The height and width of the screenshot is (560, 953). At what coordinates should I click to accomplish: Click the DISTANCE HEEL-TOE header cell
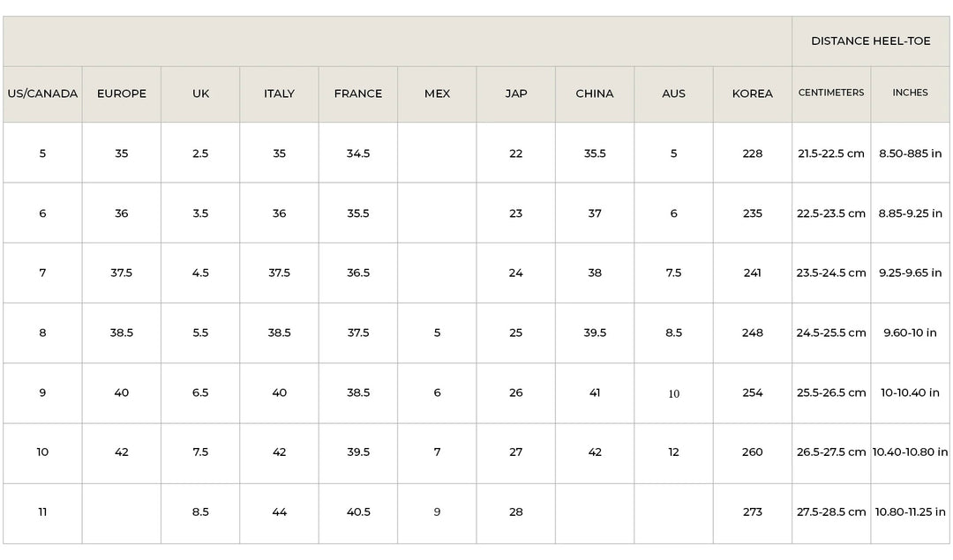click(870, 41)
